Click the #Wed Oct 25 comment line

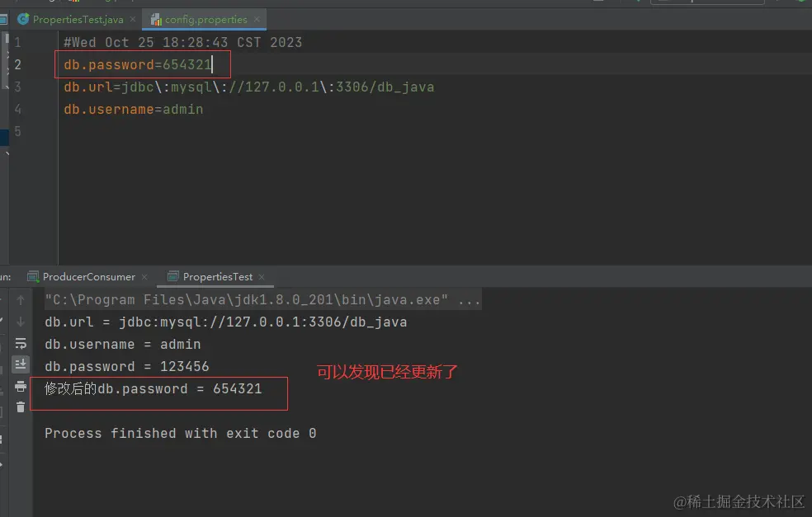pos(183,42)
